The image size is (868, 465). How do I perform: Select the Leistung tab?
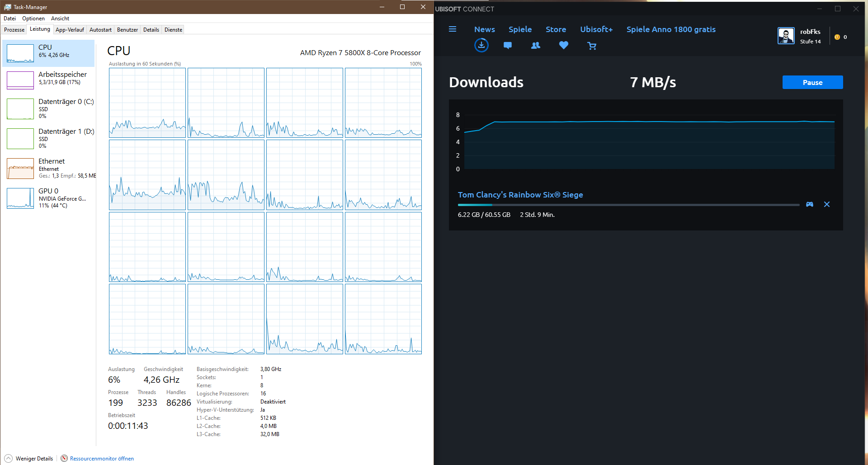(40, 29)
